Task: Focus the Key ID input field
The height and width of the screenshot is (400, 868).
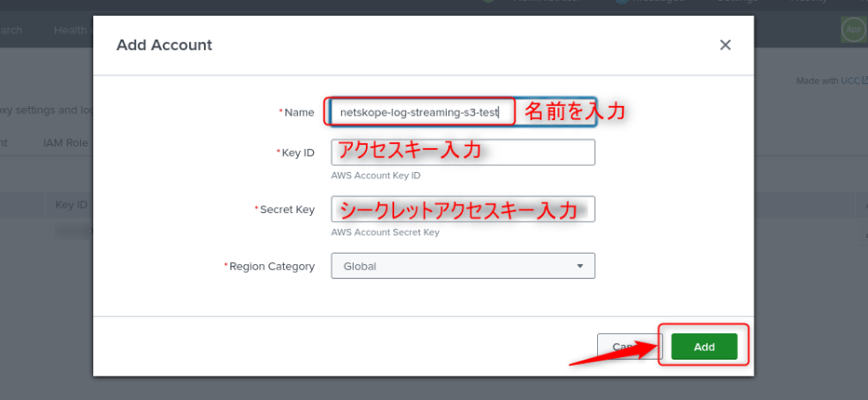Action: (x=463, y=153)
